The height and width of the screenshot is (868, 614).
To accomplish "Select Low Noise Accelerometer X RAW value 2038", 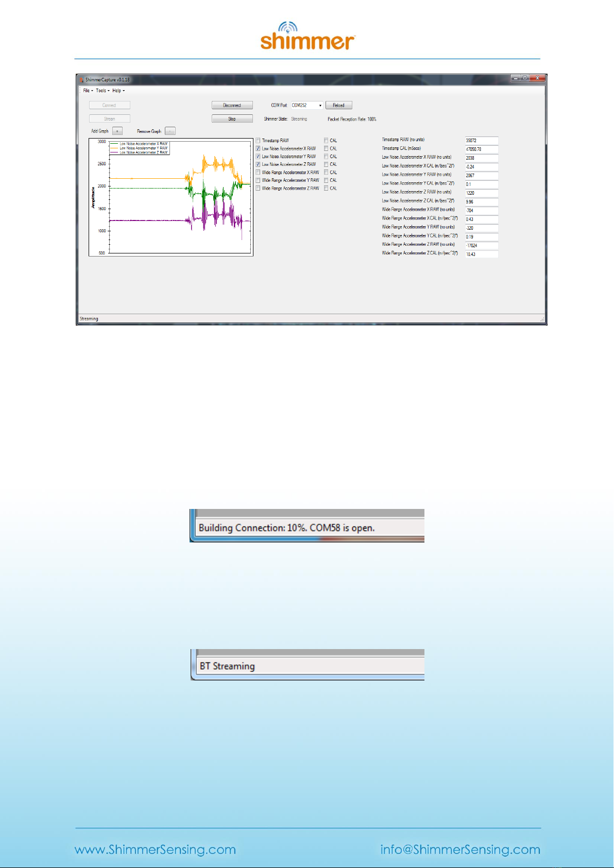I will 482,158.
